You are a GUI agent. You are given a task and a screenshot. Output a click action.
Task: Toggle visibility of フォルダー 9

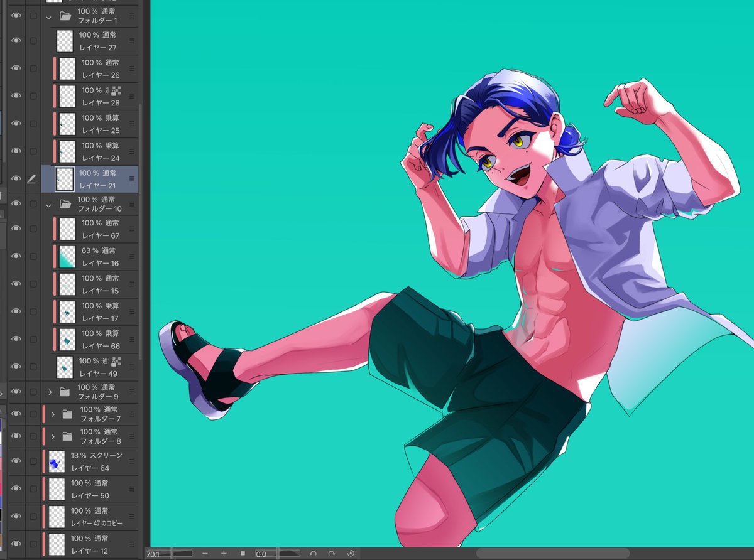click(x=16, y=392)
